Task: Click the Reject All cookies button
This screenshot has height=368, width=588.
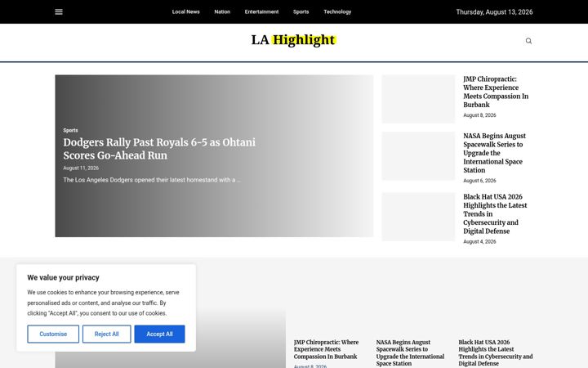Action: [x=106, y=334]
